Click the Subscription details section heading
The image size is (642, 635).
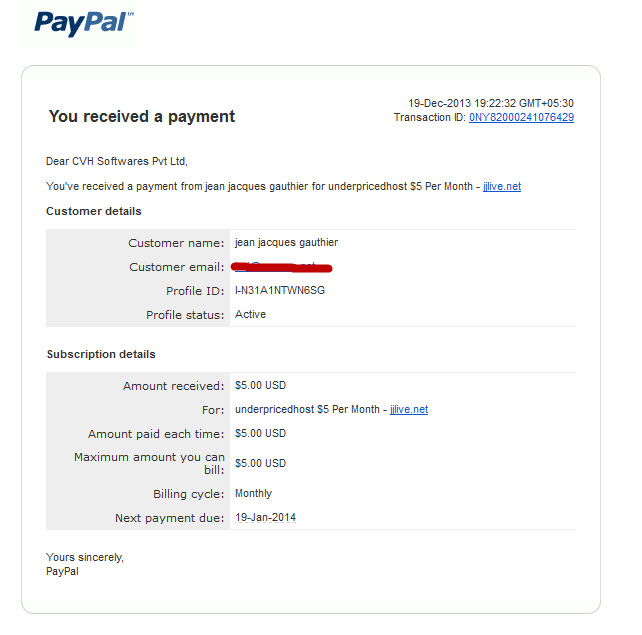pos(101,354)
